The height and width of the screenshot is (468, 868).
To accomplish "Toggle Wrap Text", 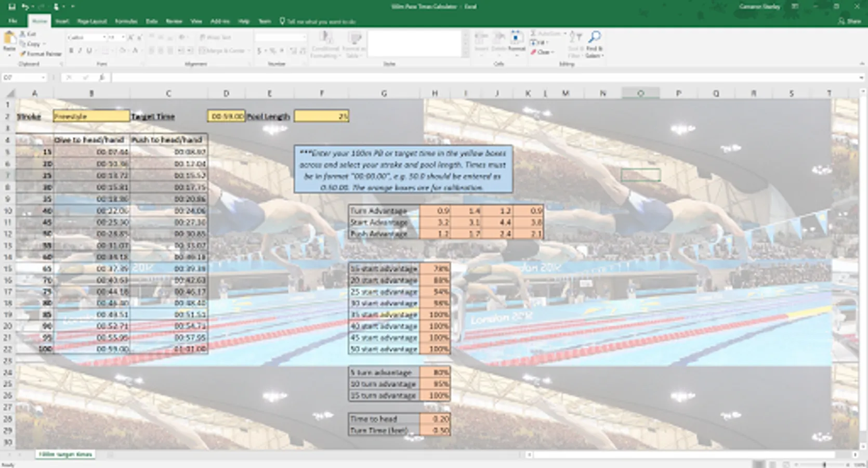I will coord(215,37).
